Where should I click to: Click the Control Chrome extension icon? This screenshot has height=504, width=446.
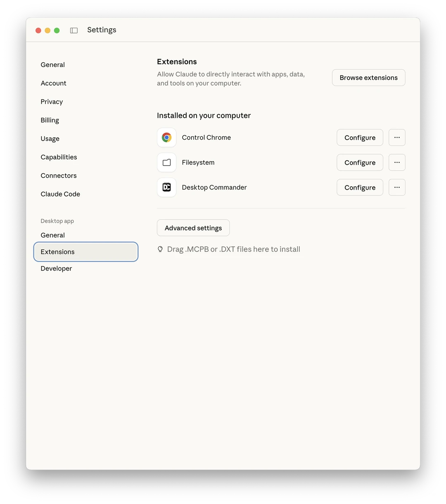(167, 138)
